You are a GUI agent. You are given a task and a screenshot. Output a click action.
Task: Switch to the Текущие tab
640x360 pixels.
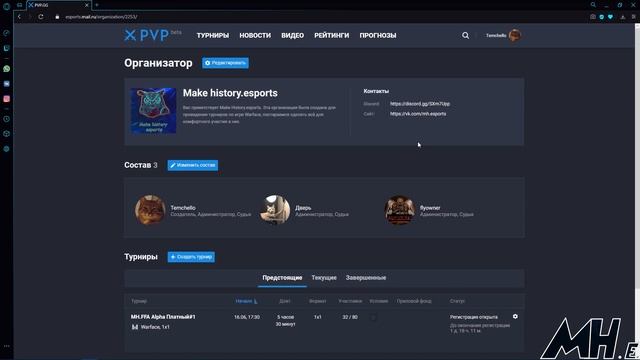324,278
